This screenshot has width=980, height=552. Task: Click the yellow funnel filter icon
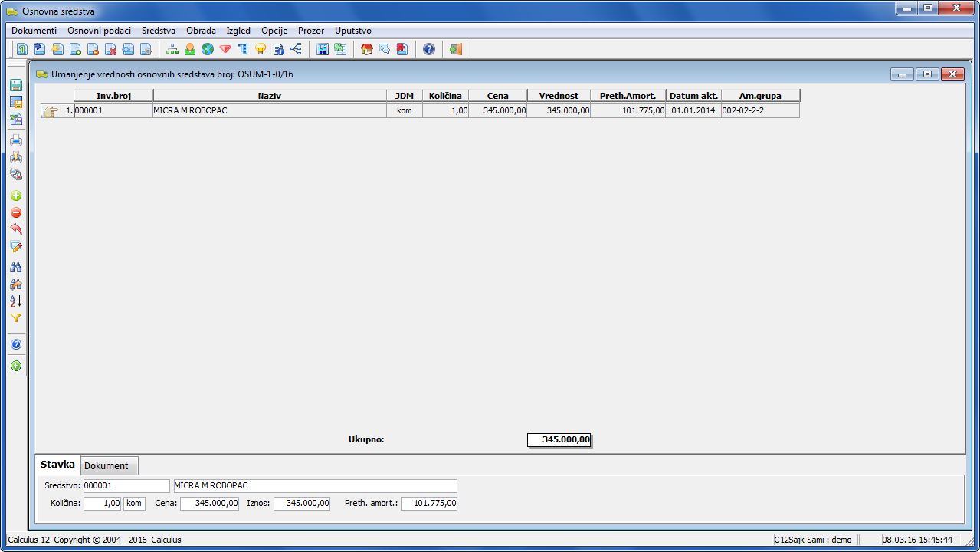[x=16, y=317]
